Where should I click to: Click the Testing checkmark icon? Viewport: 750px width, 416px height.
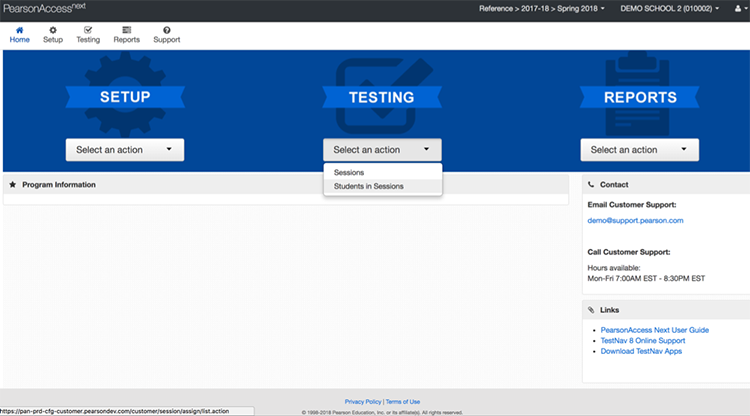click(88, 31)
